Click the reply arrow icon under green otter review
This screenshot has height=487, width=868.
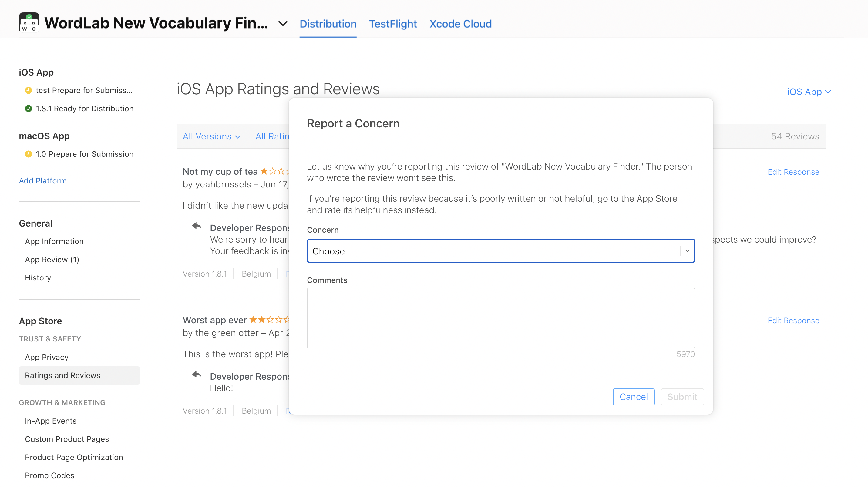tap(197, 374)
